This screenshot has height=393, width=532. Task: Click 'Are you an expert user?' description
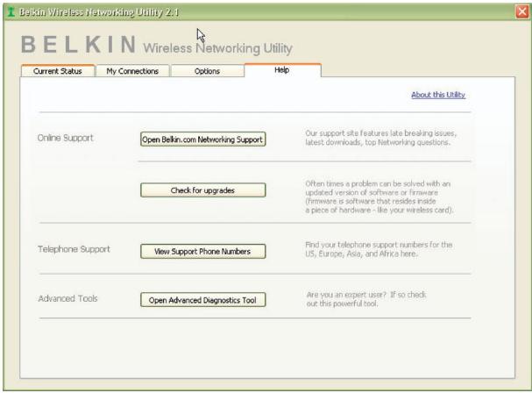(x=366, y=299)
